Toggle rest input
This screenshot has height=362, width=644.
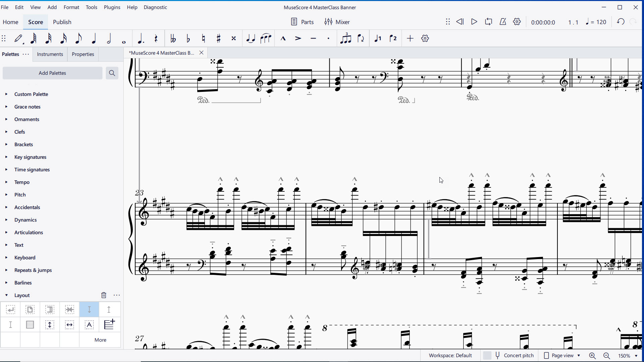[x=156, y=39]
